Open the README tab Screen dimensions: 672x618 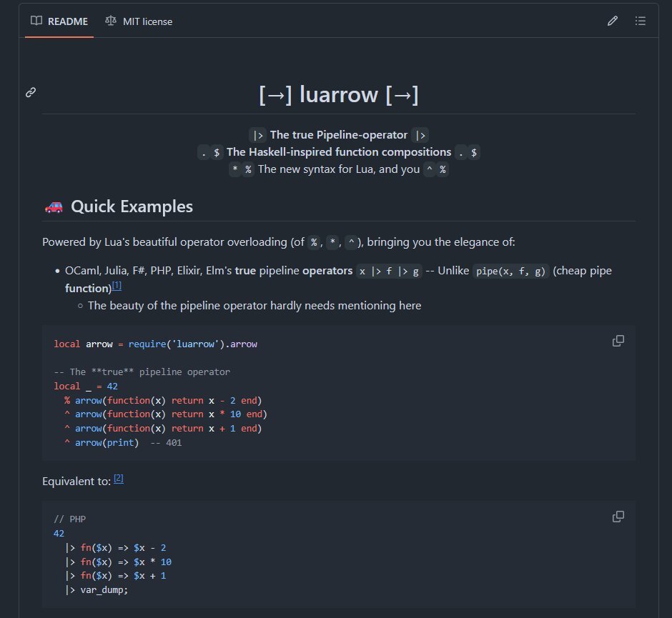point(59,21)
